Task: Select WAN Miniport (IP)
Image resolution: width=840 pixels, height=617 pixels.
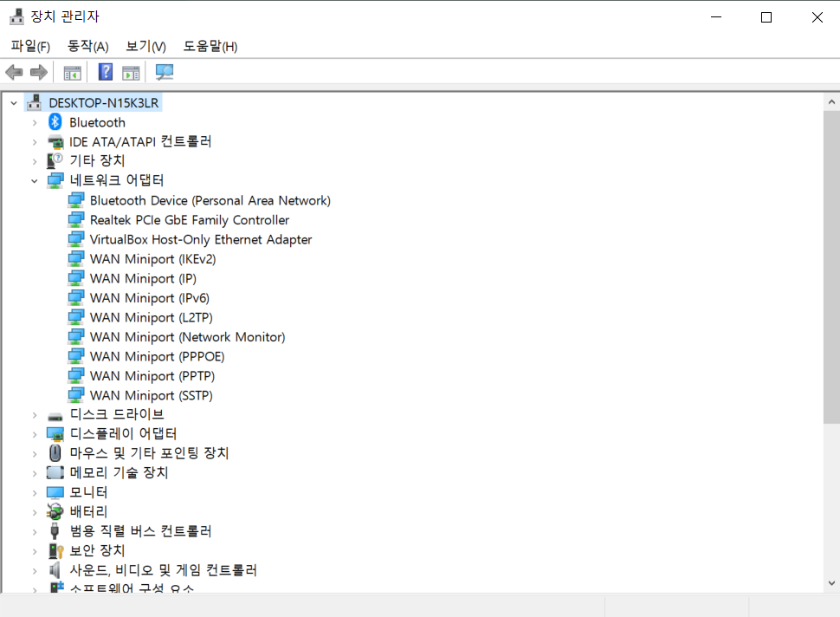Action: (143, 278)
